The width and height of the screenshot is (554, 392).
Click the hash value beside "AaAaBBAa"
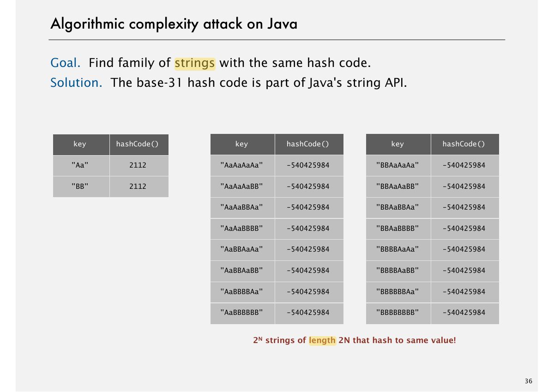pos(309,207)
